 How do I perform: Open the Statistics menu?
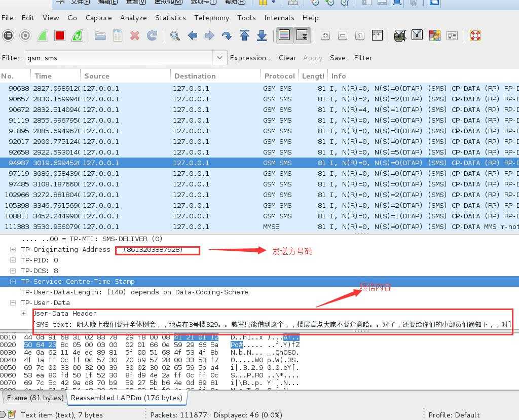pos(170,18)
